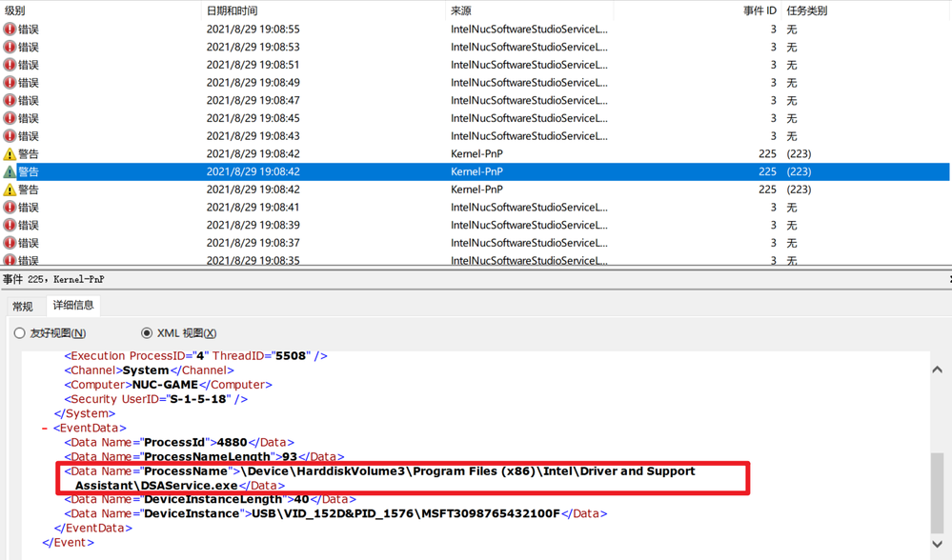Switch to the 常规 tab

coord(23,307)
